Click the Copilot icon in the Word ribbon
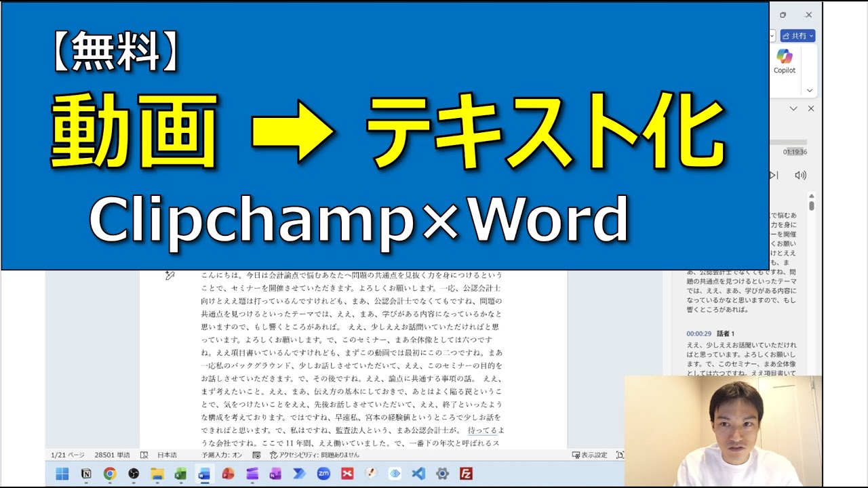 (x=785, y=61)
